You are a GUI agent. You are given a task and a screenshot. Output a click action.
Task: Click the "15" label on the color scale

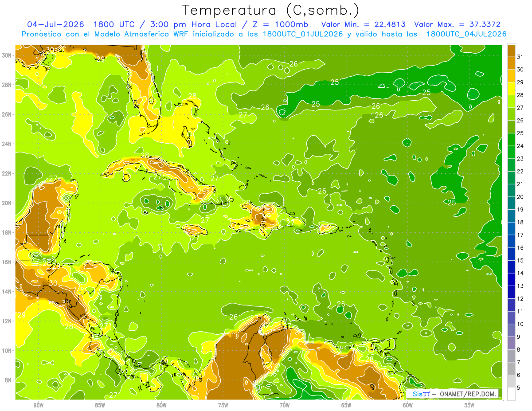point(520,260)
